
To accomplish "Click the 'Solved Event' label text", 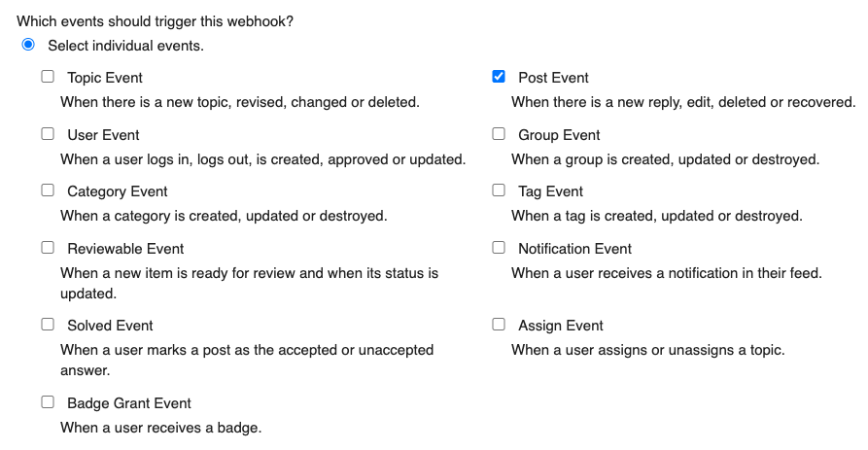I will click(x=110, y=326).
